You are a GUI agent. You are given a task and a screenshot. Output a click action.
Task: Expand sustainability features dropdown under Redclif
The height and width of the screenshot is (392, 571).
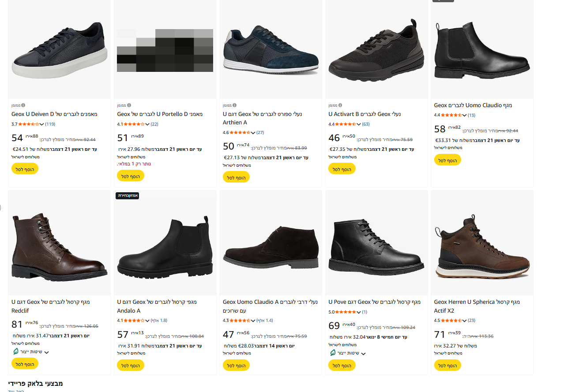click(47, 352)
